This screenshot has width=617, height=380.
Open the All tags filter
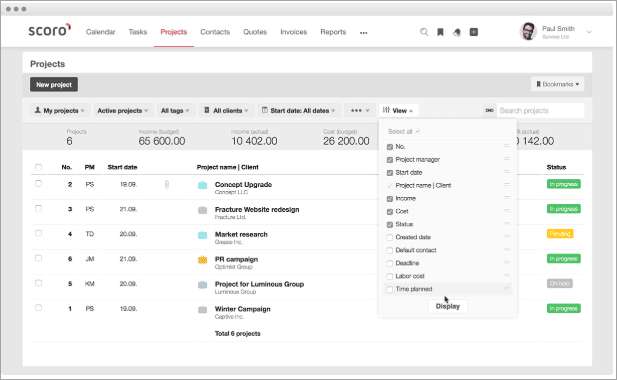tap(175, 111)
